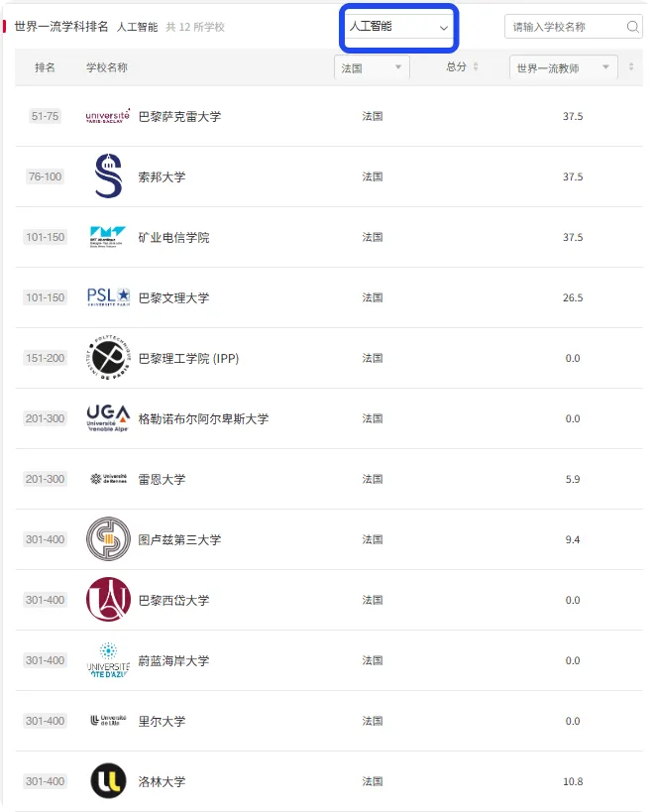Open 里尔大学 school link
Viewport: 653px width, 812px height.
(162, 722)
